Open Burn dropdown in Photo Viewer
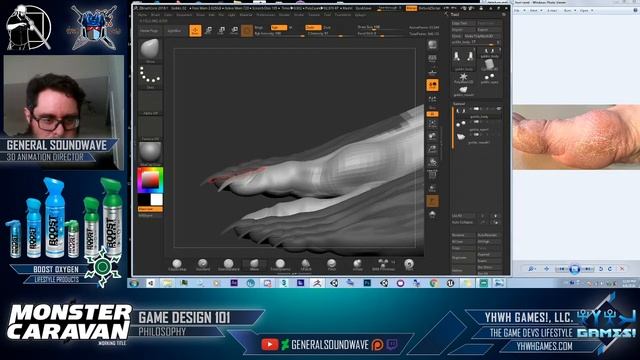 coord(569,11)
